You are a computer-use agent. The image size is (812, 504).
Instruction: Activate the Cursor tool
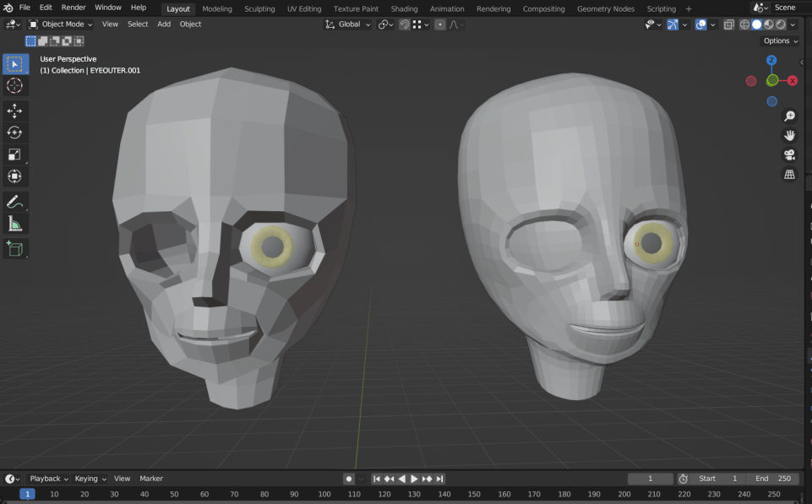14,86
